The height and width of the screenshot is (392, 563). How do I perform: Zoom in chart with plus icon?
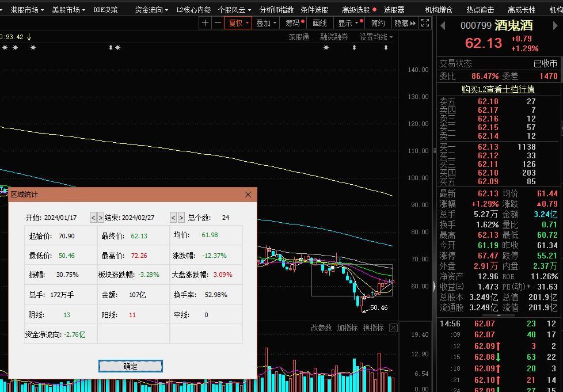[x=205, y=23]
